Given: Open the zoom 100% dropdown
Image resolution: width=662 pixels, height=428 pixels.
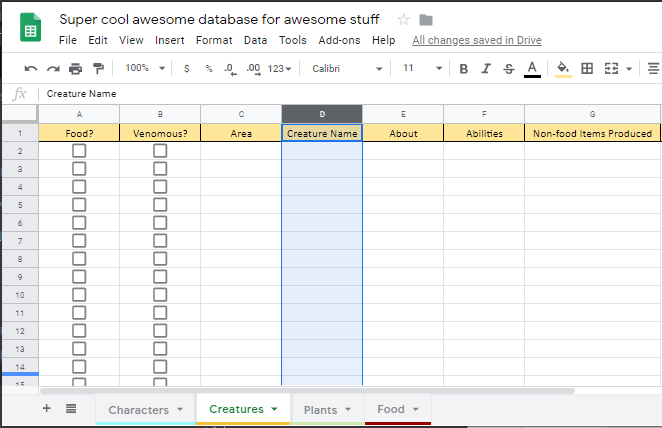Looking at the screenshot, I should (143, 69).
